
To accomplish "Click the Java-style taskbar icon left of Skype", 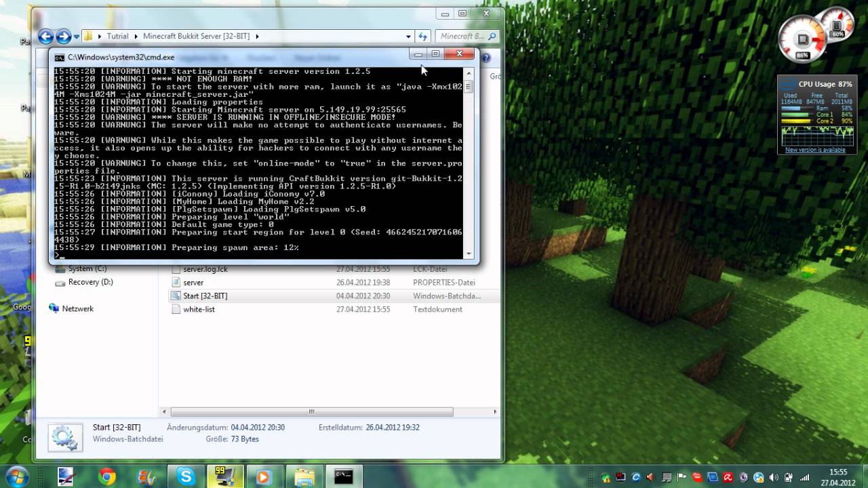I will [x=146, y=477].
